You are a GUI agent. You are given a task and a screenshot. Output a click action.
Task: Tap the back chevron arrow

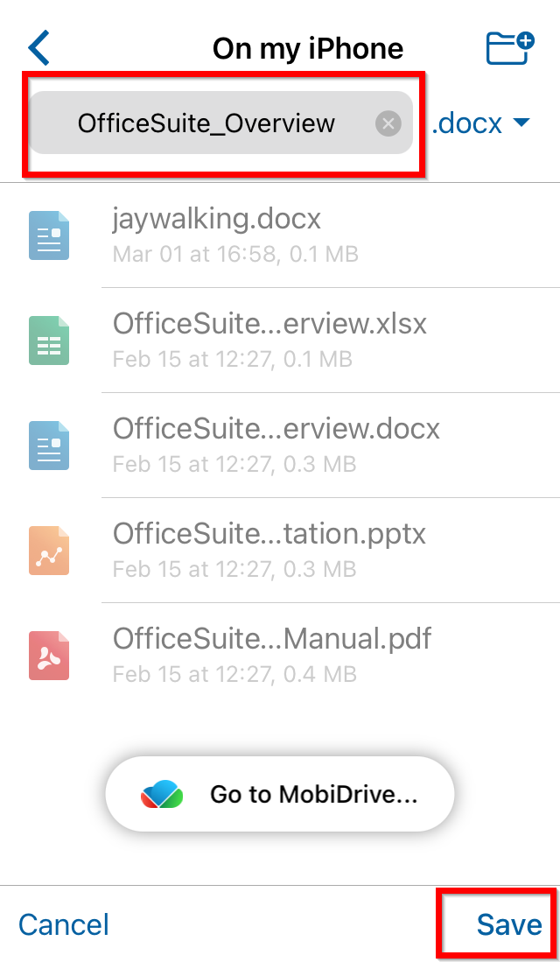38,49
